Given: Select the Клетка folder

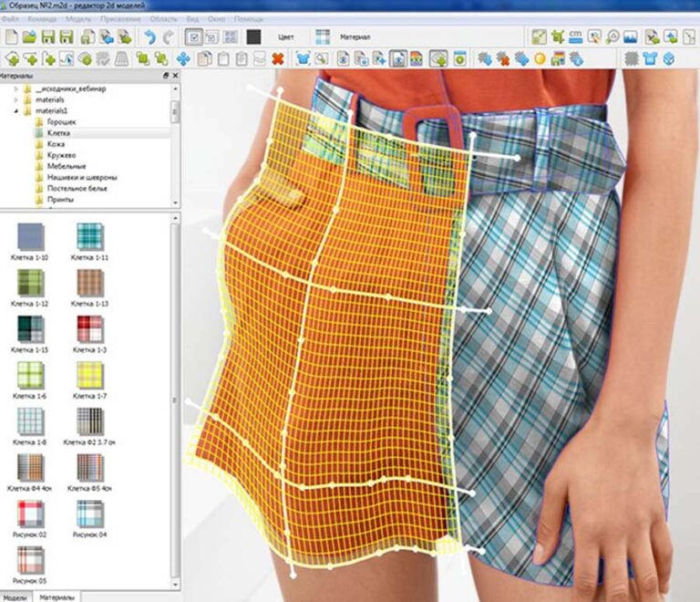Looking at the screenshot, I should [58, 133].
